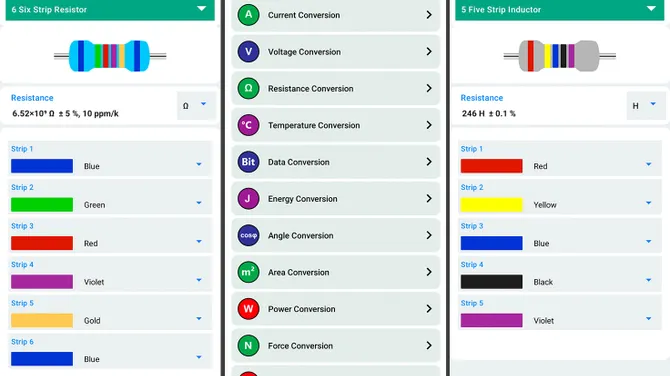Click the resistor panel Resistance heading
Screen dimensions: 670x376
coord(32,98)
